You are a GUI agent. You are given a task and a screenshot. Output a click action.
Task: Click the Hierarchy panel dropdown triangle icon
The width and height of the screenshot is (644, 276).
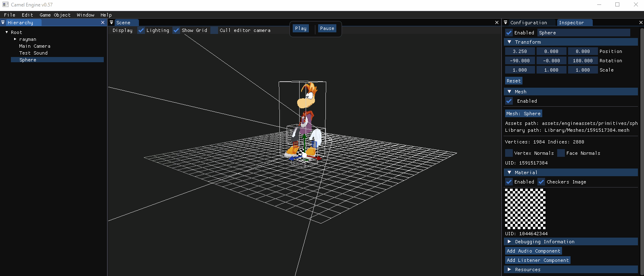[3, 23]
